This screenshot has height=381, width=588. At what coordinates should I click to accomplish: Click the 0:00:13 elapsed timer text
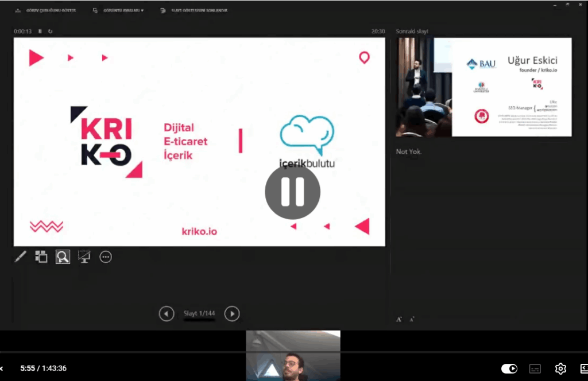[22, 32]
